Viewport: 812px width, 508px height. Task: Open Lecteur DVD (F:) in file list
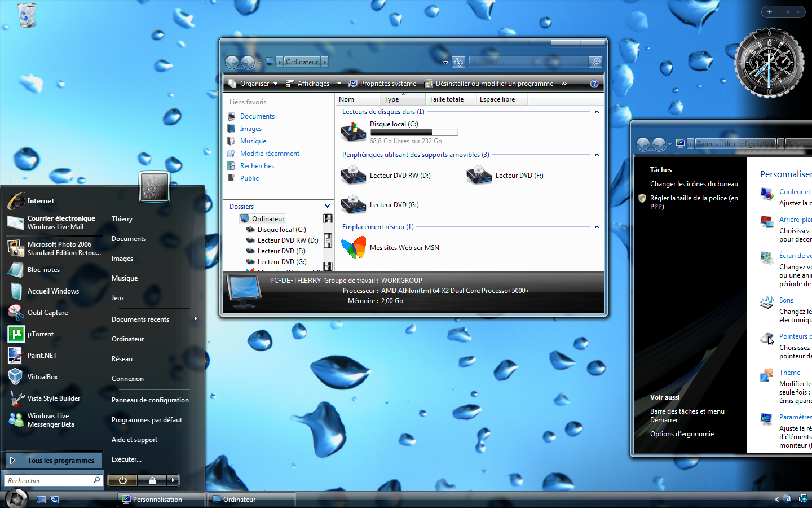click(505, 176)
